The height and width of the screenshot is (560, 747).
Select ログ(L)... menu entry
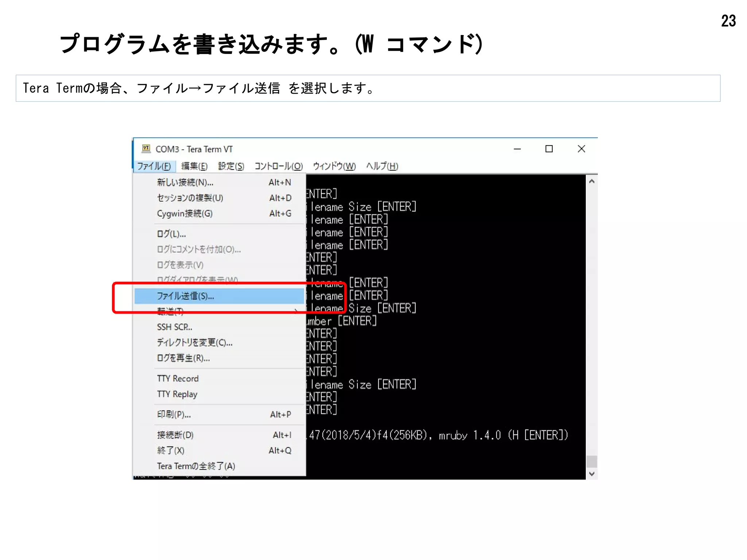pos(219,234)
